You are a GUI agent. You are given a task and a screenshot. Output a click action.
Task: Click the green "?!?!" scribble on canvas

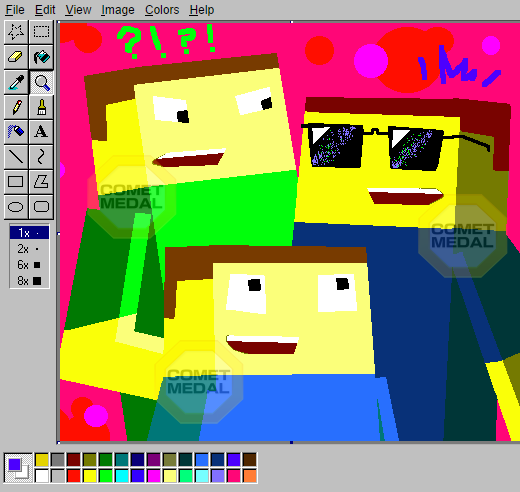pos(166,41)
